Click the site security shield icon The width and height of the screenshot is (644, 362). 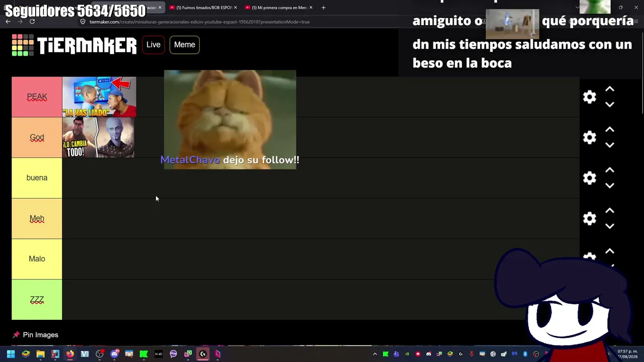tap(83, 22)
